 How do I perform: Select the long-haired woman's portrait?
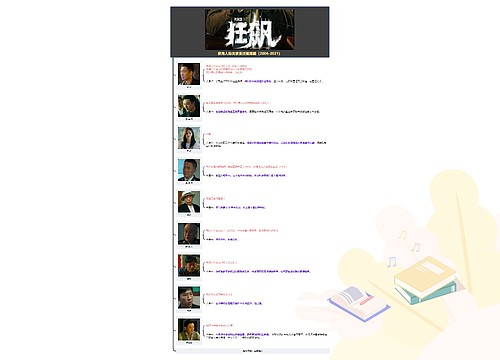(x=189, y=138)
